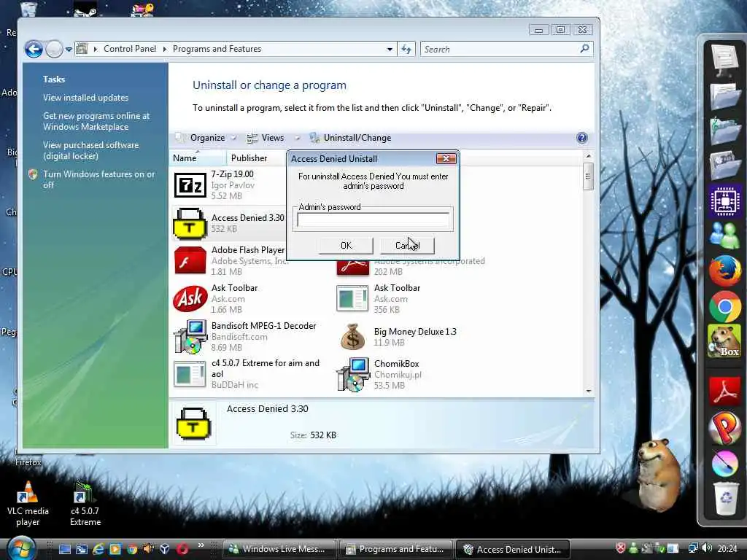
Task: Open the Recycle Bin in the dock
Action: [726, 498]
